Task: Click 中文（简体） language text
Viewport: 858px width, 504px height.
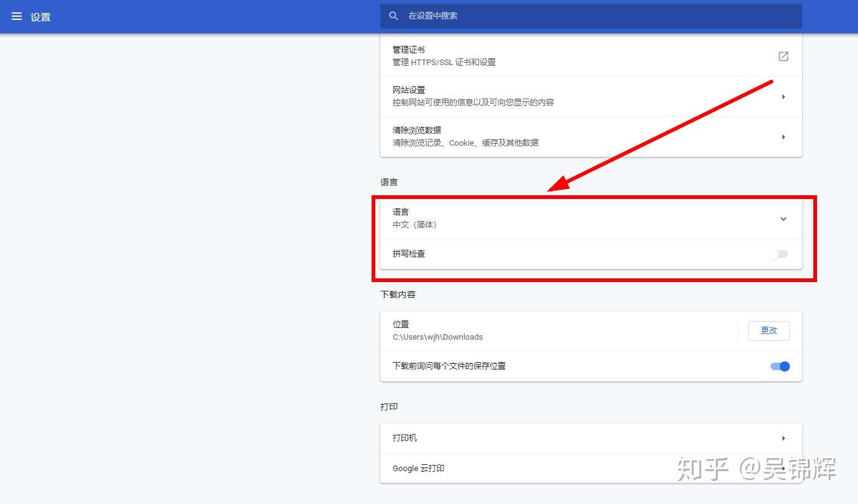Action: 414,225
